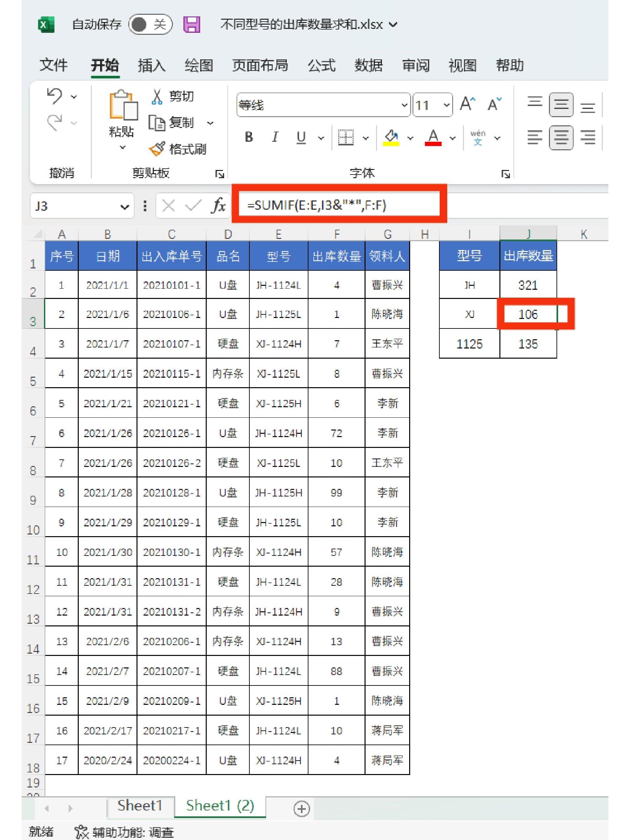Open the font size 11 dropdown
Image resolution: width=630 pixels, height=840 pixels.
(447, 105)
